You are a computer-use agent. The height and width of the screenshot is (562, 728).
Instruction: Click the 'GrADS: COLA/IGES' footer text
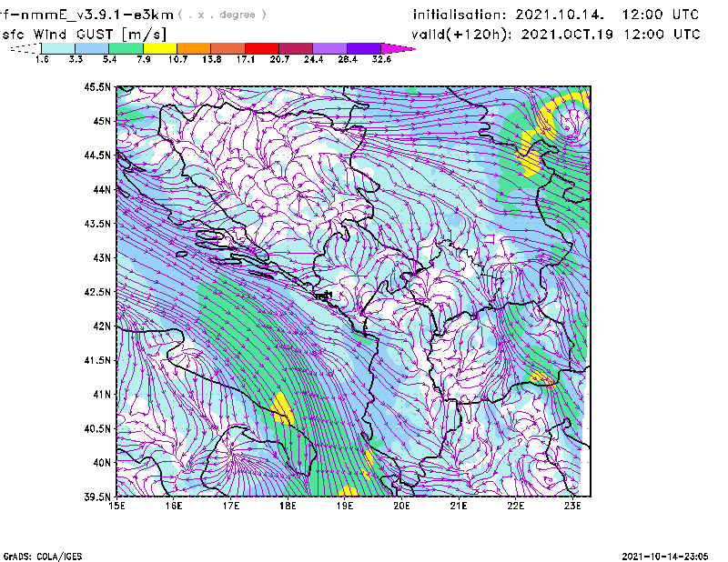43,557
